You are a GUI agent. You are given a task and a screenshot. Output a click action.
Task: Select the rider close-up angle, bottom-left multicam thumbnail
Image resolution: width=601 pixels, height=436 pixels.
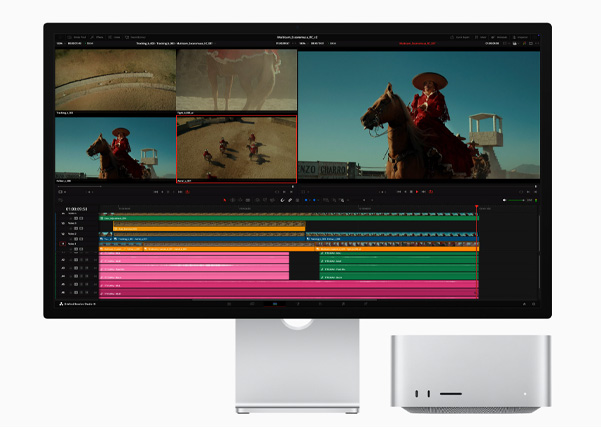(115, 148)
